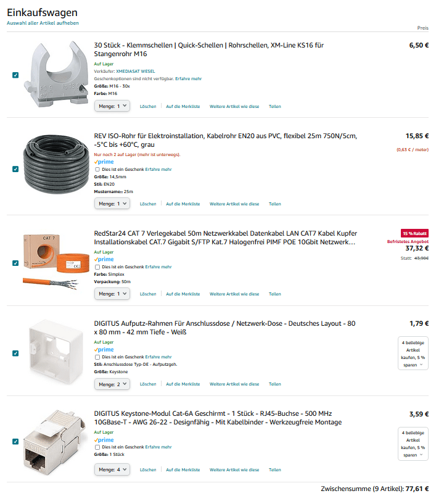Expand the 5 % sparen box for Keystone-Modul
Viewport: 436px width, 504px height.
tap(413, 444)
